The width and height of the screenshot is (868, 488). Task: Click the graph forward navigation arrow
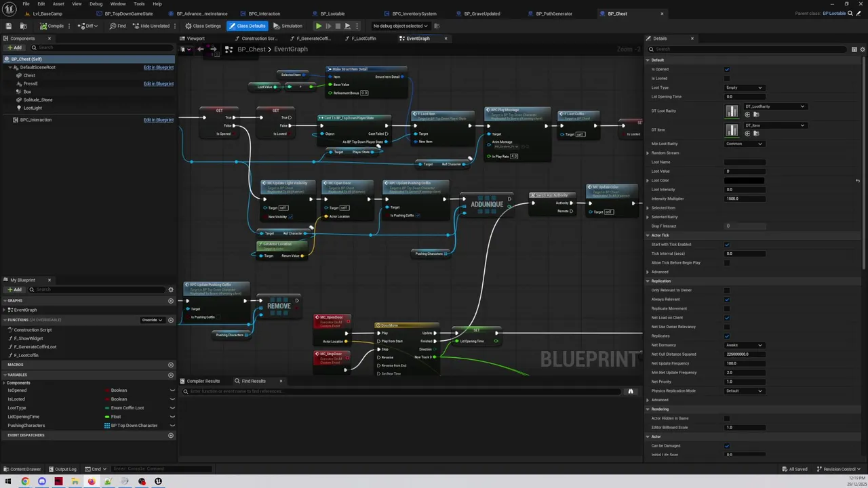[213, 49]
